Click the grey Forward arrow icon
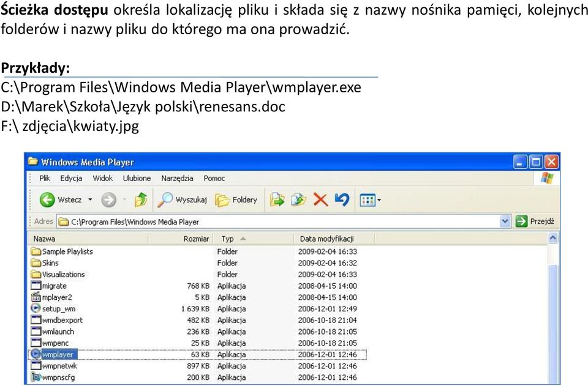The height and width of the screenshot is (386, 588). 109,200
